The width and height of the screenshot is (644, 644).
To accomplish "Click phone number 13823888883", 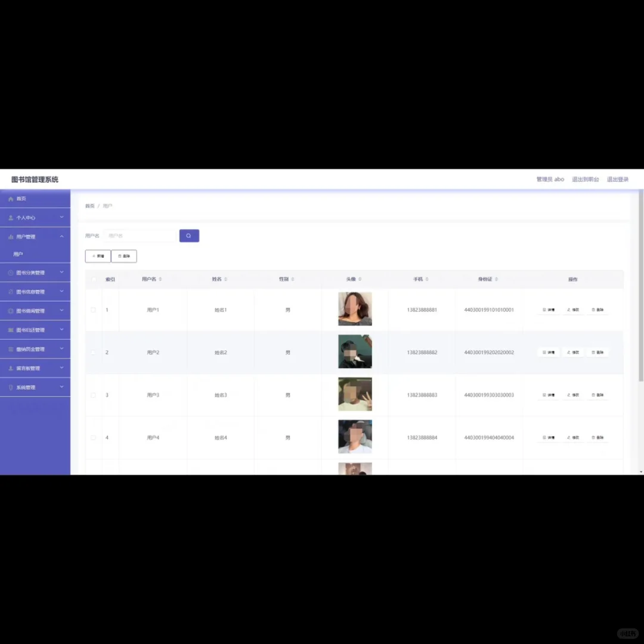I will [x=422, y=395].
